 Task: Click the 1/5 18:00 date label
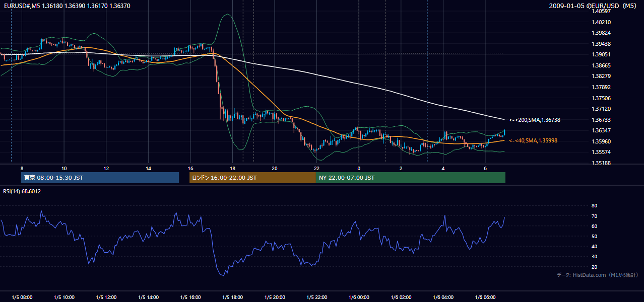click(232, 297)
